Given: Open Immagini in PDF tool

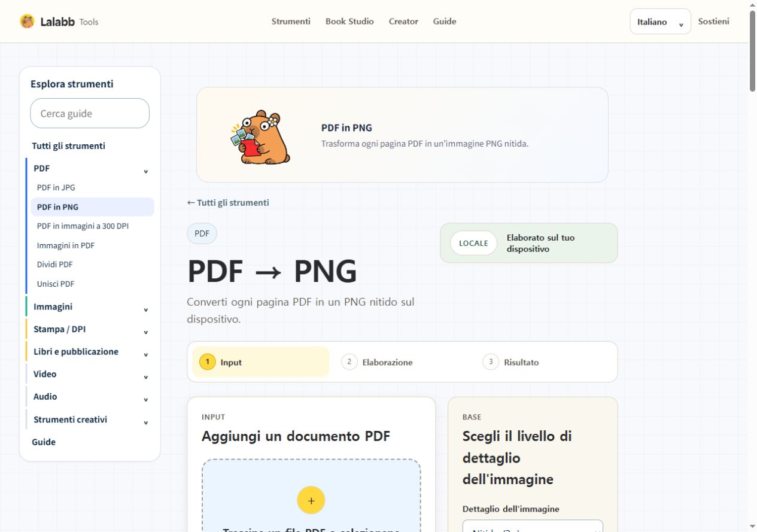Looking at the screenshot, I should click(66, 245).
